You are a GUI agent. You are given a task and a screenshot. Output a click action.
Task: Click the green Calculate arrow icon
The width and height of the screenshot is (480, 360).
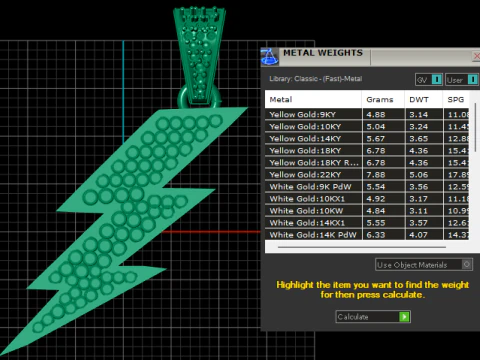[x=404, y=317]
